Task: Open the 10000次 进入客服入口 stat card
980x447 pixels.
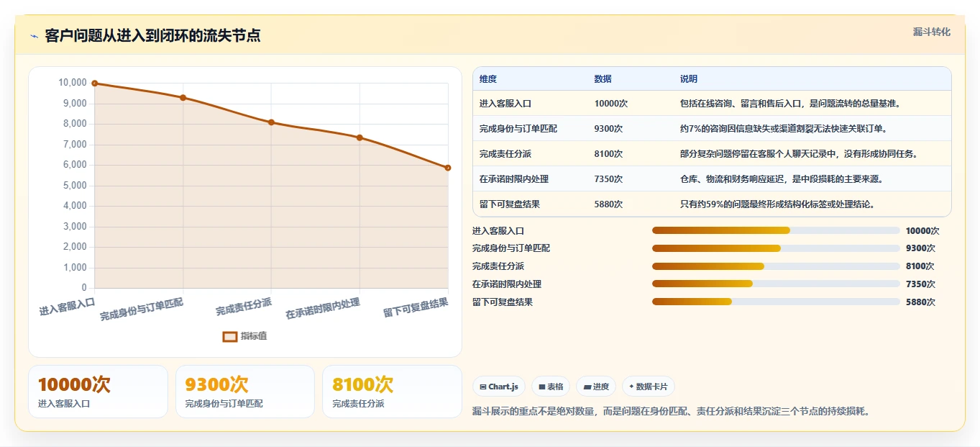Action: [98, 392]
